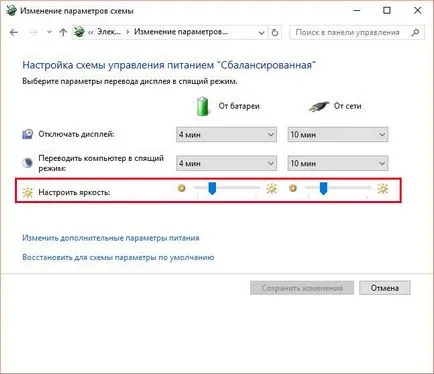Screen dimensions: 434x374
Task: Click the magnifying glass search icon
Action: (415, 33)
